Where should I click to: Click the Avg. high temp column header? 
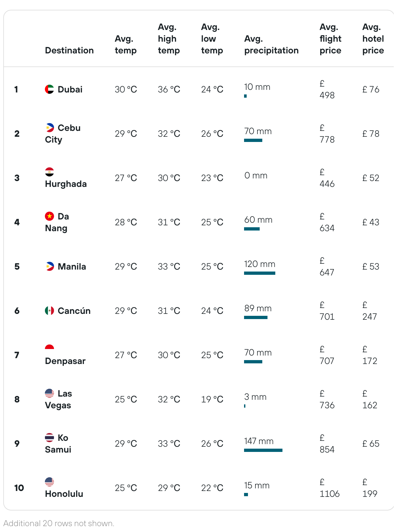(x=169, y=39)
